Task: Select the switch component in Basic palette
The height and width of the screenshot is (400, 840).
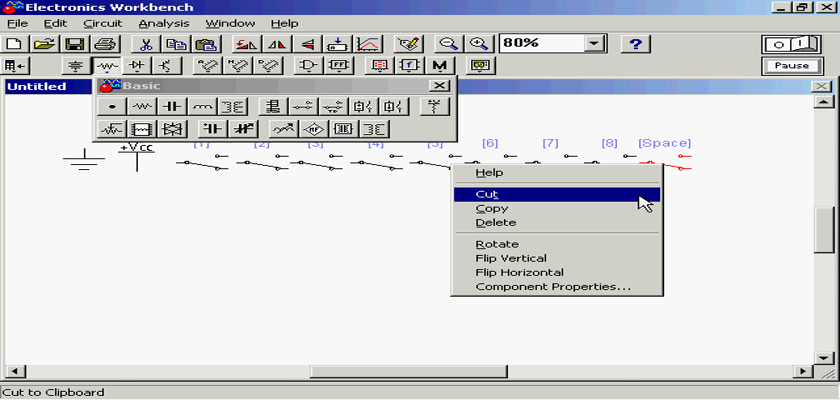Action: pyautogui.click(x=303, y=107)
